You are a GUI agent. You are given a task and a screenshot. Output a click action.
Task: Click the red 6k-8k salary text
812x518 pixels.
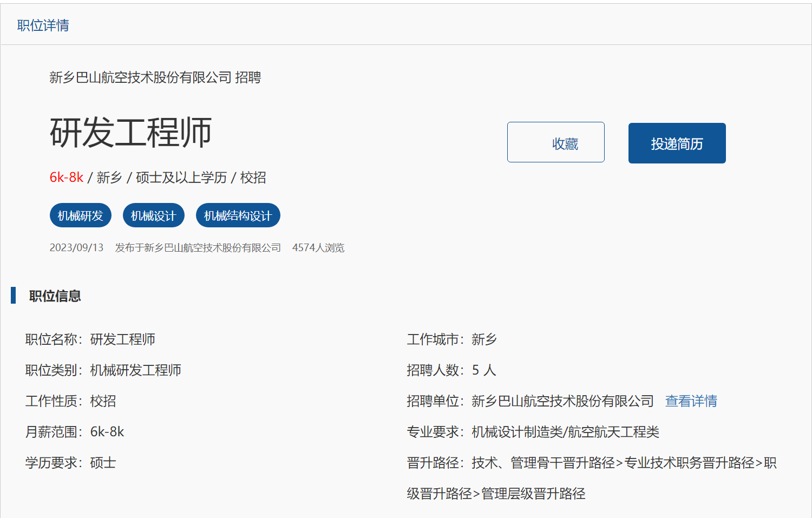pyautogui.click(x=66, y=178)
